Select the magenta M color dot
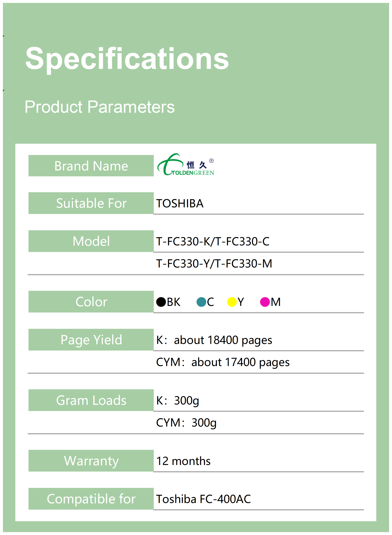This screenshot has height=535, width=392. point(265,302)
